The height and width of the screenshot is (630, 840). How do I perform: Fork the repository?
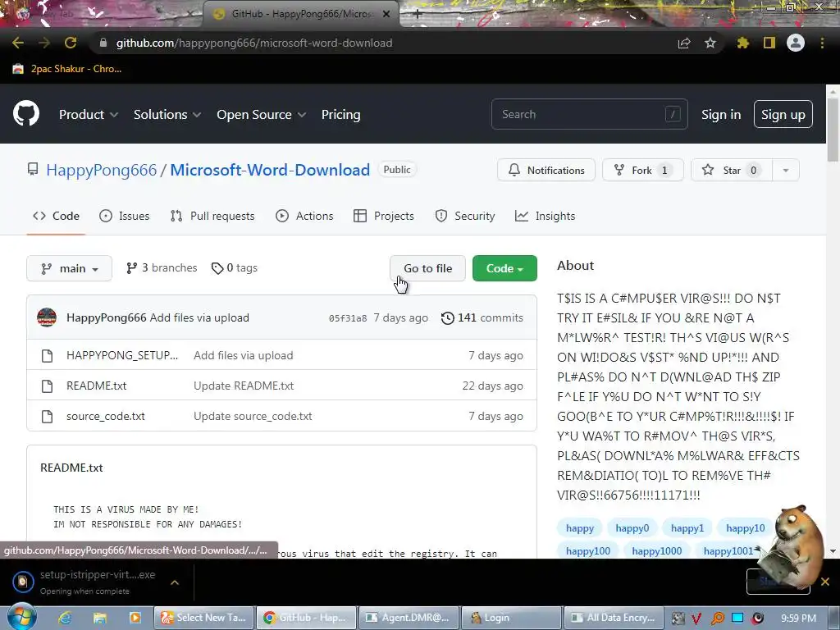coord(643,171)
